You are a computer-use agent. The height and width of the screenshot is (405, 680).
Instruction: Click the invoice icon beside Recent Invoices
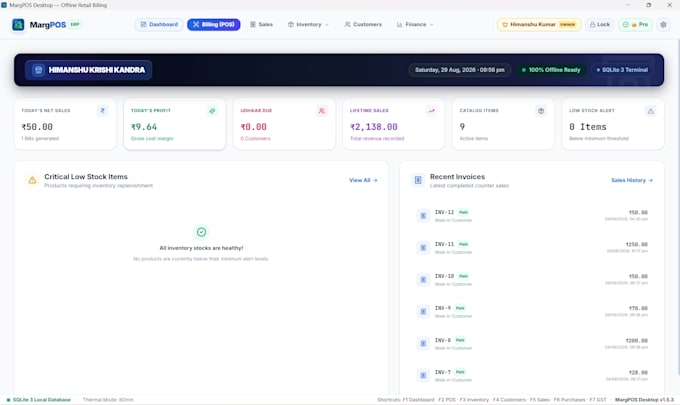pos(418,180)
